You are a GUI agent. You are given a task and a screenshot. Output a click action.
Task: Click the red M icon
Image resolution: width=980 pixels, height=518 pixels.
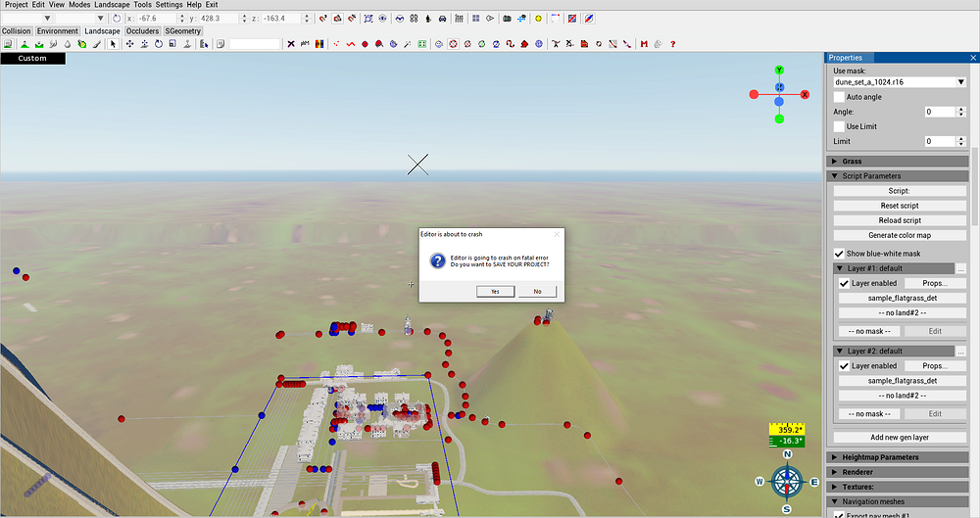[x=644, y=44]
